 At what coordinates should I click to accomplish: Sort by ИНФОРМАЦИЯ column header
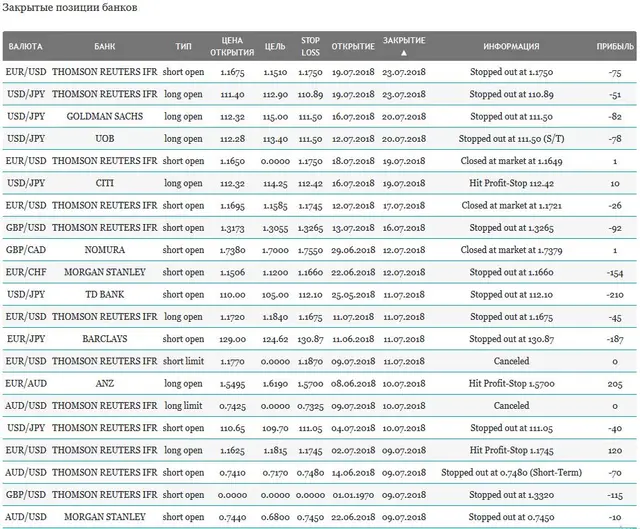tap(511, 47)
